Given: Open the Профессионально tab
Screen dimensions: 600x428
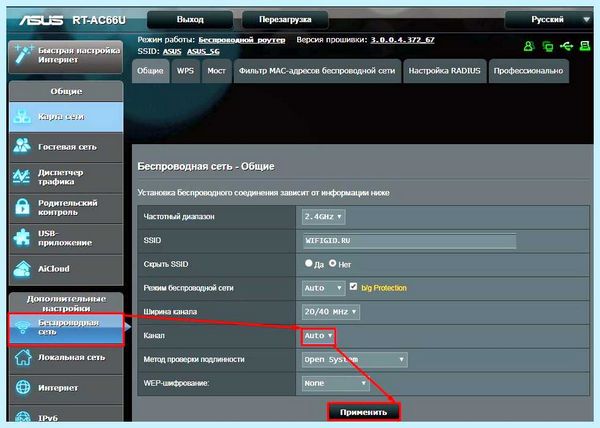Looking at the screenshot, I should (x=528, y=71).
